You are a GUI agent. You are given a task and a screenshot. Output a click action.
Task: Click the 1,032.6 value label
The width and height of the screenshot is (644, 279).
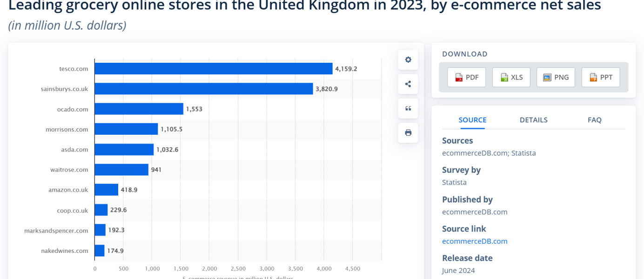coord(167,149)
